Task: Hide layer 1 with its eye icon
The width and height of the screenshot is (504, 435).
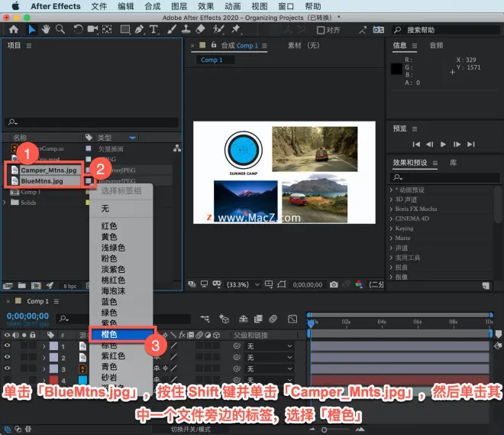Action: tap(7, 346)
